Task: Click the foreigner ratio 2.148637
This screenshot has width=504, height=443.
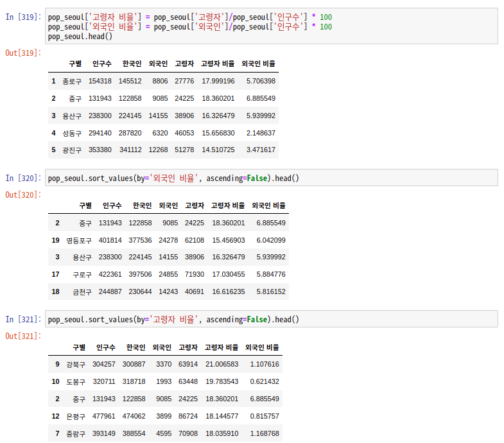Action: click(x=261, y=133)
